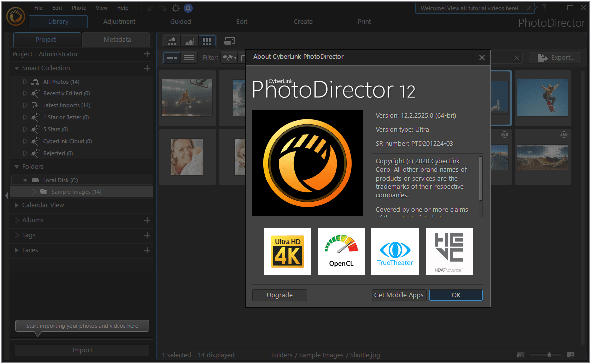Select 5 Stars (0) collection
This screenshot has height=364, width=591.
[55, 129]
